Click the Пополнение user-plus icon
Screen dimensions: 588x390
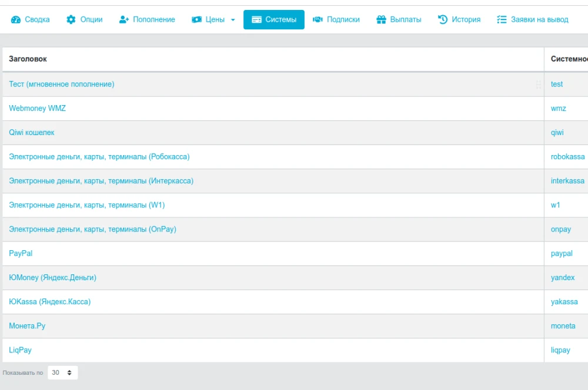click(123, 19)
